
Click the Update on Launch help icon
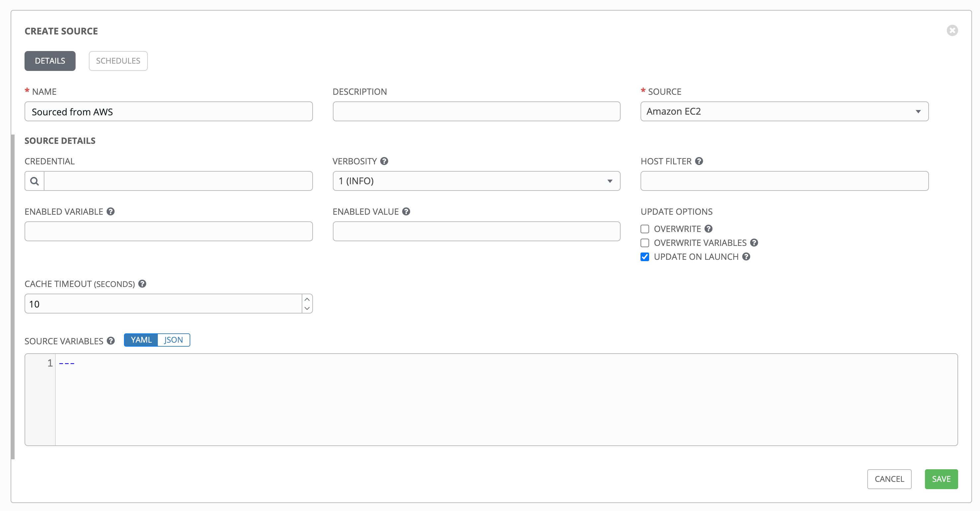point(746,256)
